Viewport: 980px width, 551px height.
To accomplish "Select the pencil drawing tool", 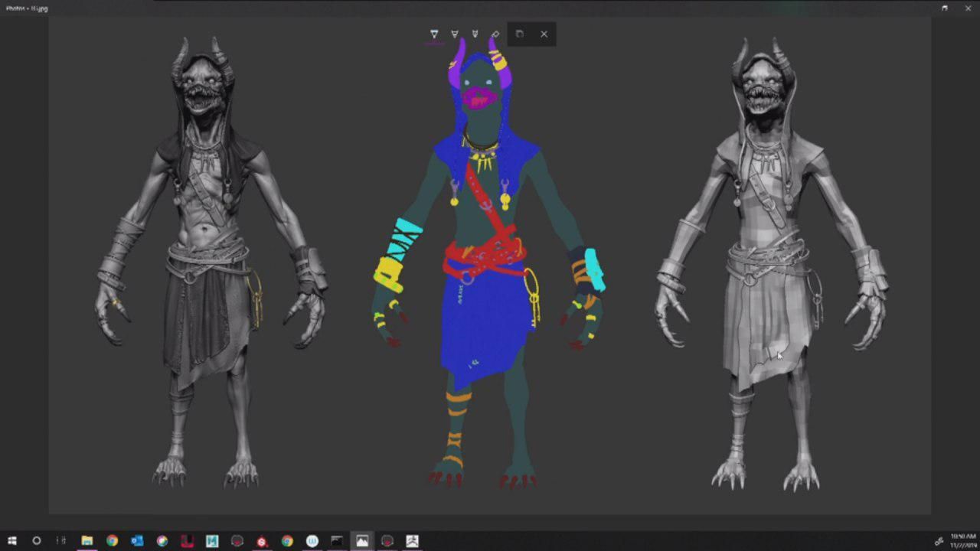I will [455, 34].
